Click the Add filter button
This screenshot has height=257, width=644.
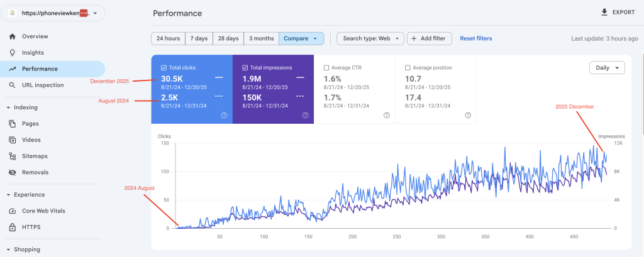(x=429, y=38)
